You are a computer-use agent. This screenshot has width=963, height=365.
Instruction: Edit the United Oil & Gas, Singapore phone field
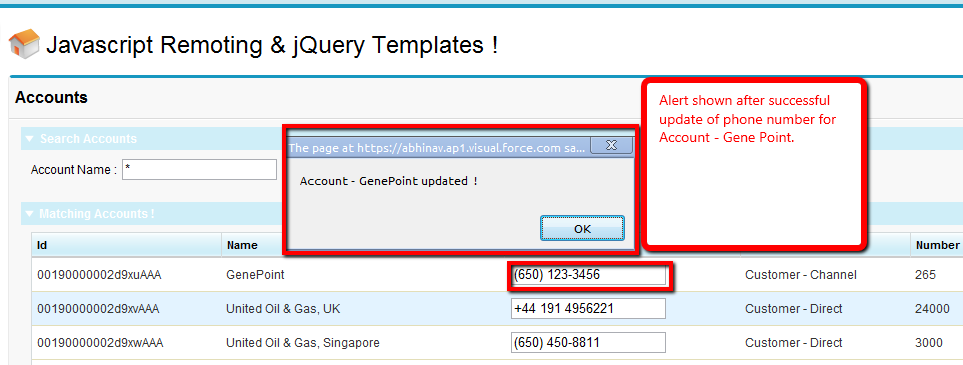click(588, 343)
